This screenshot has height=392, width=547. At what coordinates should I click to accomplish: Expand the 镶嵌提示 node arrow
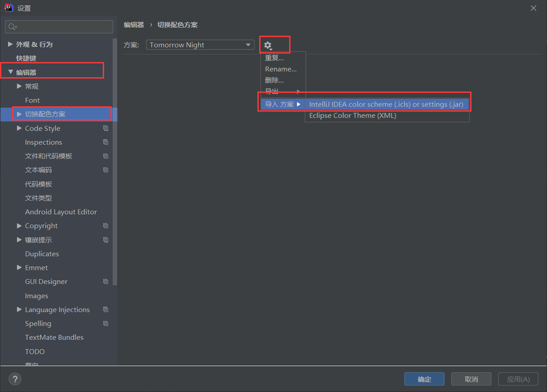pyautogui.click(x=19, y=239)
